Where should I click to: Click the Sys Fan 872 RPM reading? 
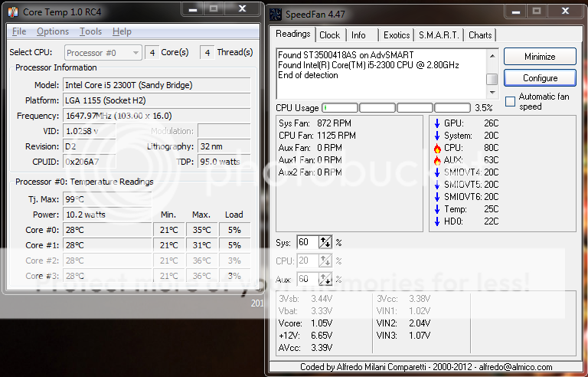[x=315, y=123]
